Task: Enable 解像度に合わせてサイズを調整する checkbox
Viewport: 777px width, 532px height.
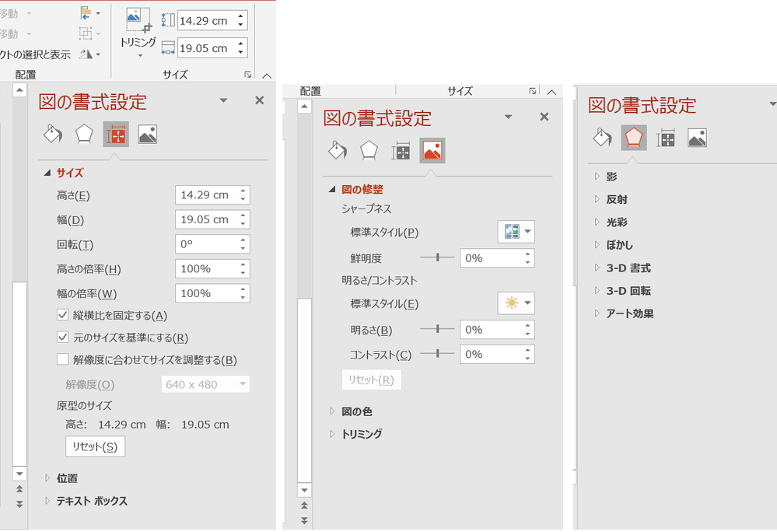Action: coord(63,360)
